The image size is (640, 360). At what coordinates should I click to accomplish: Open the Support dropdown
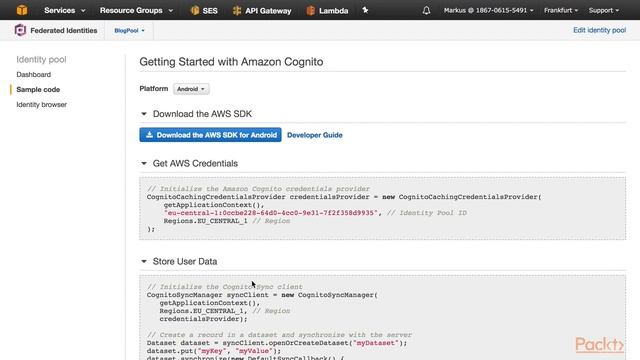(x=604, y=10)
